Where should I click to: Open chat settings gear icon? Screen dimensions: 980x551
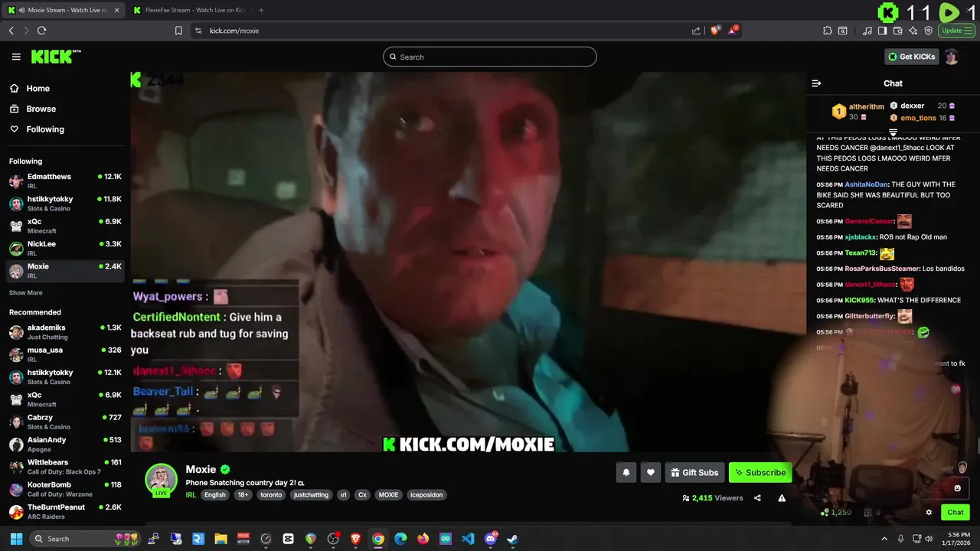(929, 512)
